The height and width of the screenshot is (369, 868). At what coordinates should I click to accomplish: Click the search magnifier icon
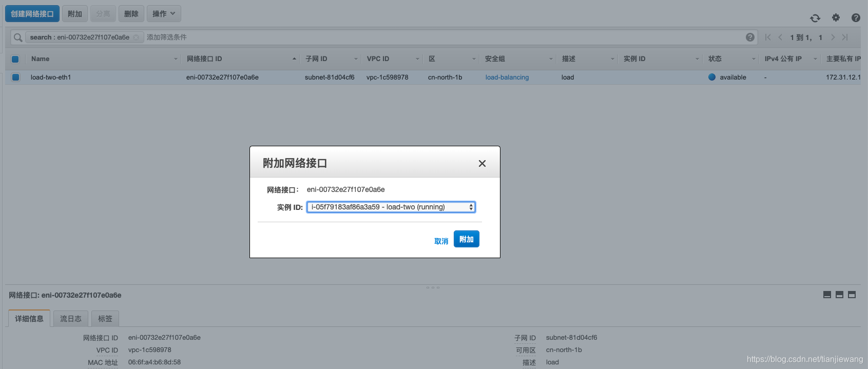tap(18, 37)
